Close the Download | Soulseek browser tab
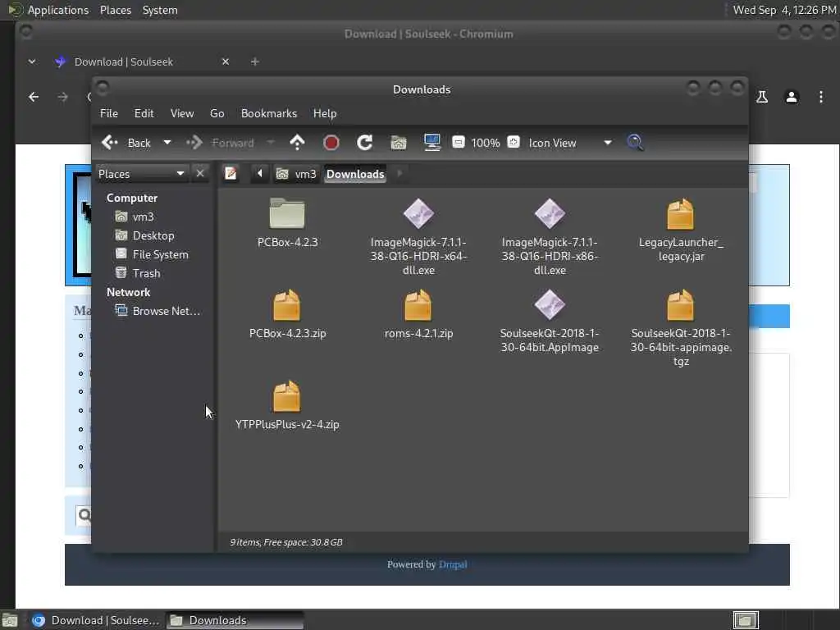This screenshot has width=840, height=630. [x=226, y=62]
